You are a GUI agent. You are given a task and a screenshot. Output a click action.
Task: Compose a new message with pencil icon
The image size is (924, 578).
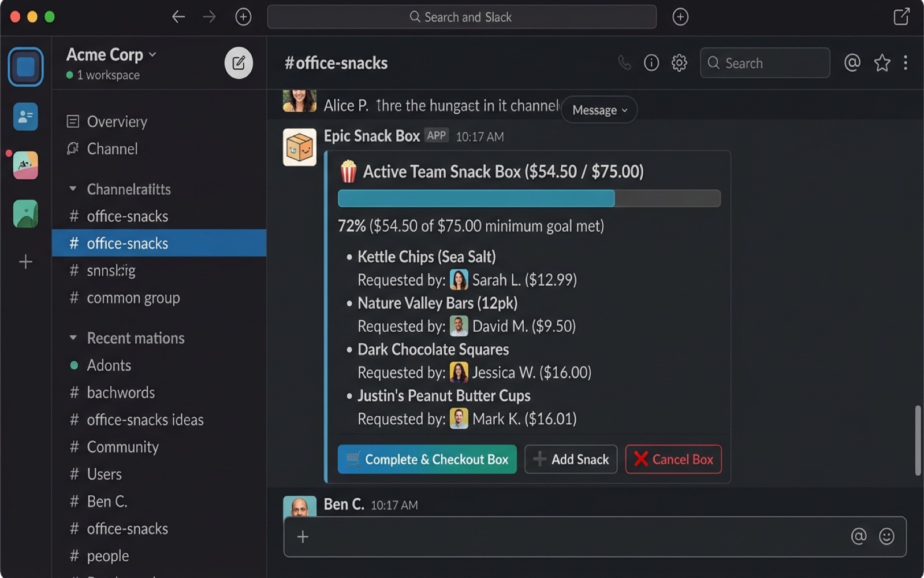239,63
